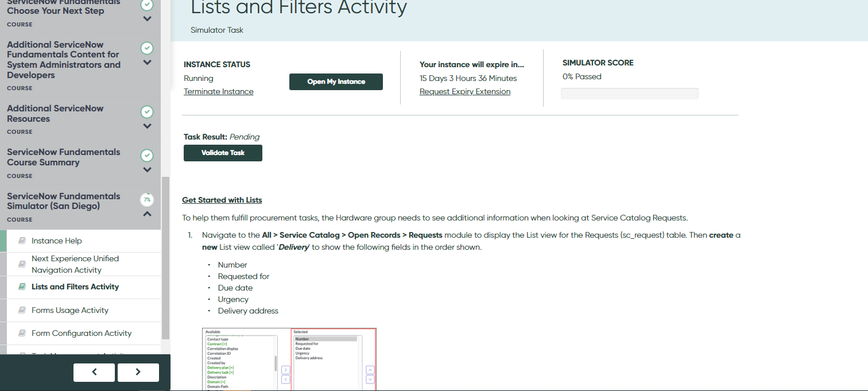Expand the ServiceNow Fundamentals Course Summary section
Image resolution: width=868 pixels, height=391 pixels.
tap(147, 170)
